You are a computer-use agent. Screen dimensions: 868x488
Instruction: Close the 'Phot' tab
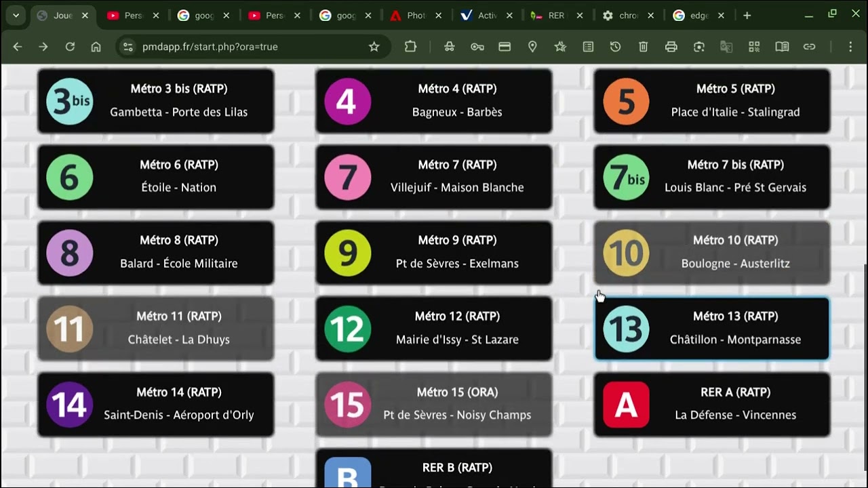coord(438,16)
